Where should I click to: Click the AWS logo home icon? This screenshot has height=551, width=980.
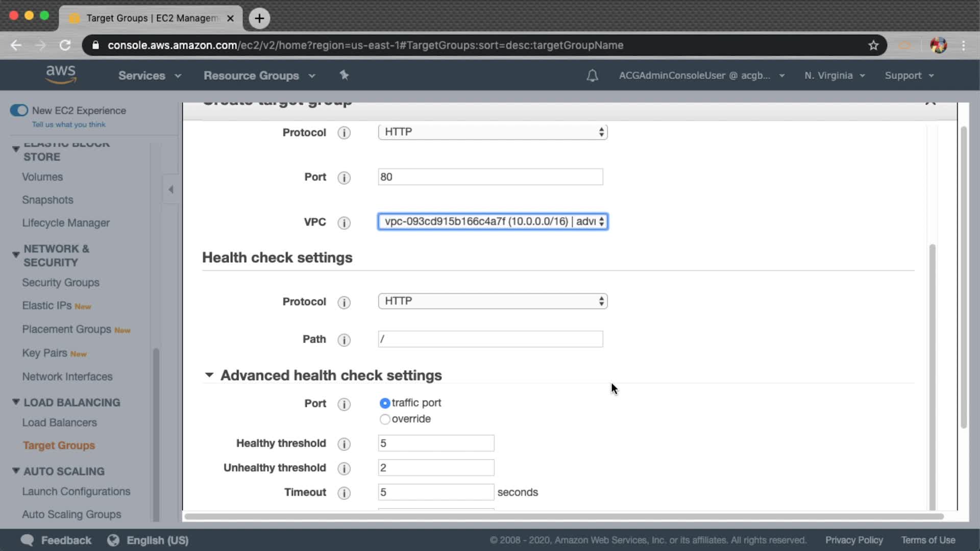tap(61, 74)
